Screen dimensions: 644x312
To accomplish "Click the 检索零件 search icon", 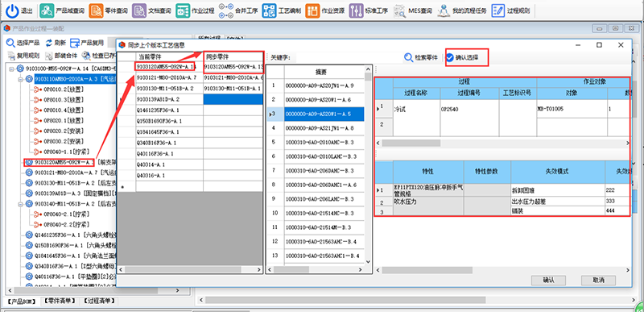I will (x=408, y=57).
